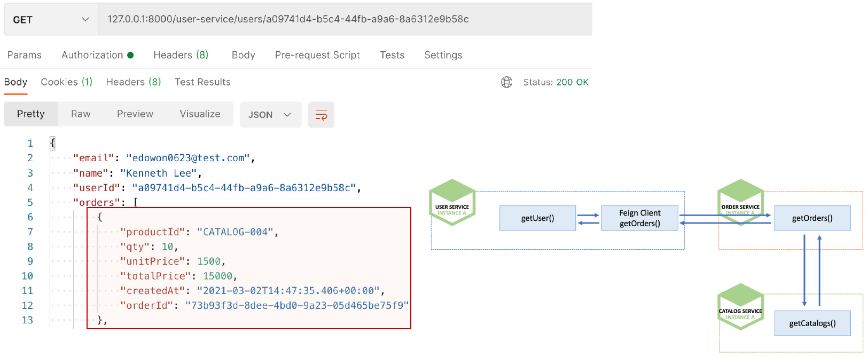Viewport: 868px width, 357px height.
Task: Click the Feign Client getOrders() box
Action: pyautogui.click(x=640, y=218)
